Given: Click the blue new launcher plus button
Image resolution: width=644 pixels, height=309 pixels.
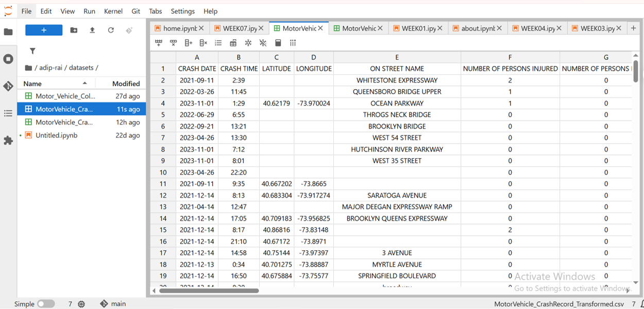Looking at the screenshot, I should pos(44,30).
